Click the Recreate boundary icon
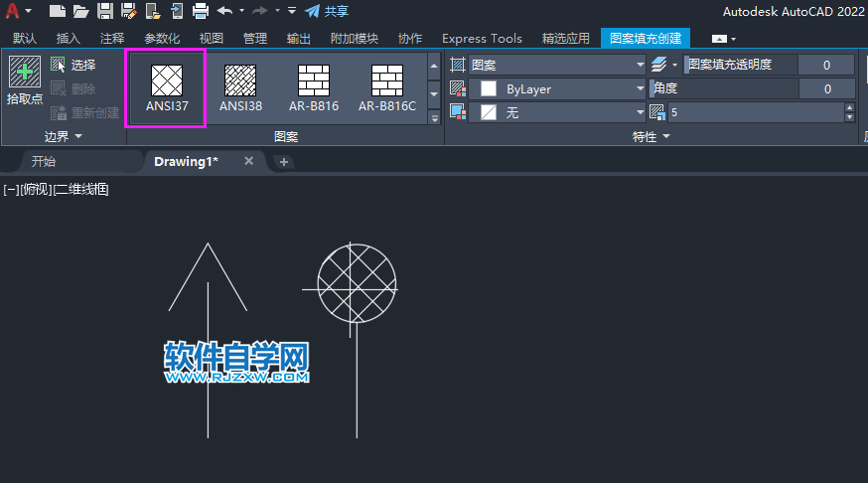 click(59, 113)
